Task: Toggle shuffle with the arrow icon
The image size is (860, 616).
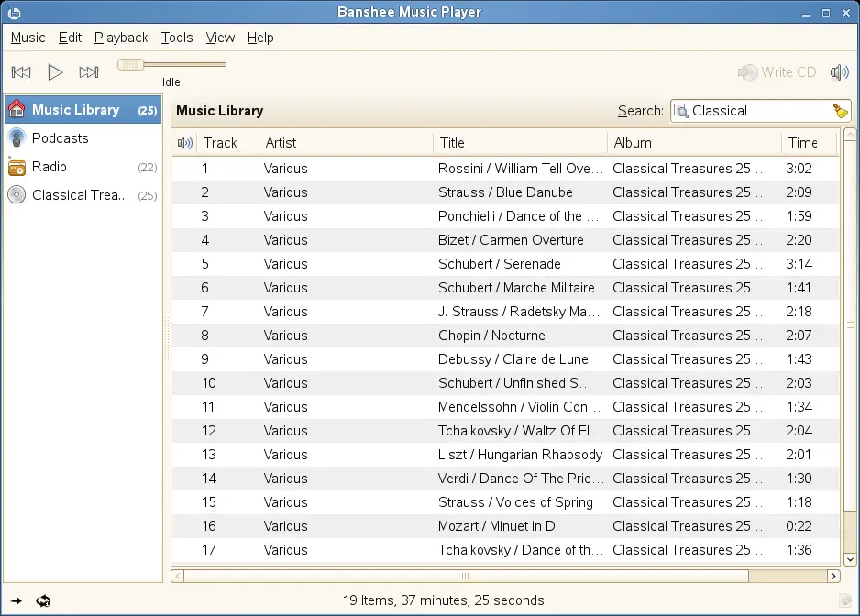Action: point(17,601)
